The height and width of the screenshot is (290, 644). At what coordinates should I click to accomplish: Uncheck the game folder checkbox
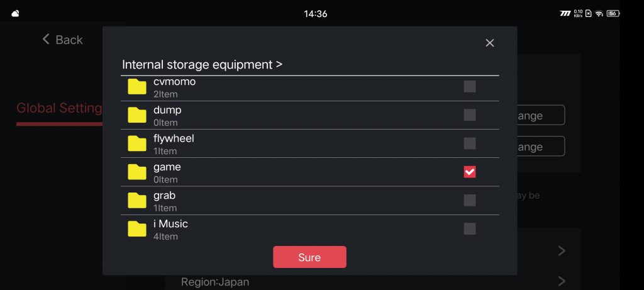point(470,172)
